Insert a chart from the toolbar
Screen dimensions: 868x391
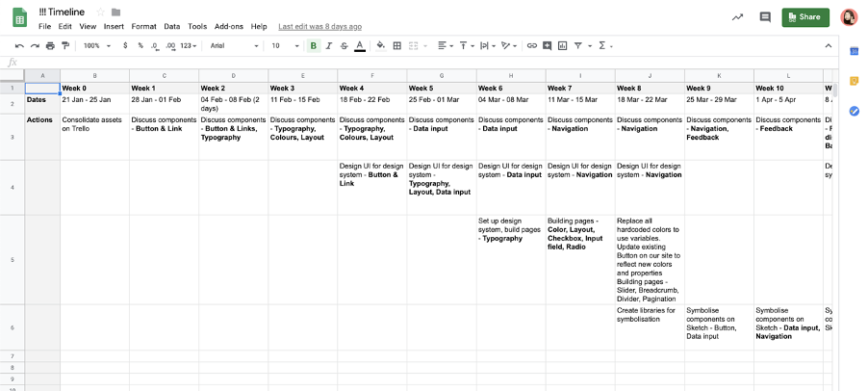tap(562, 45)
